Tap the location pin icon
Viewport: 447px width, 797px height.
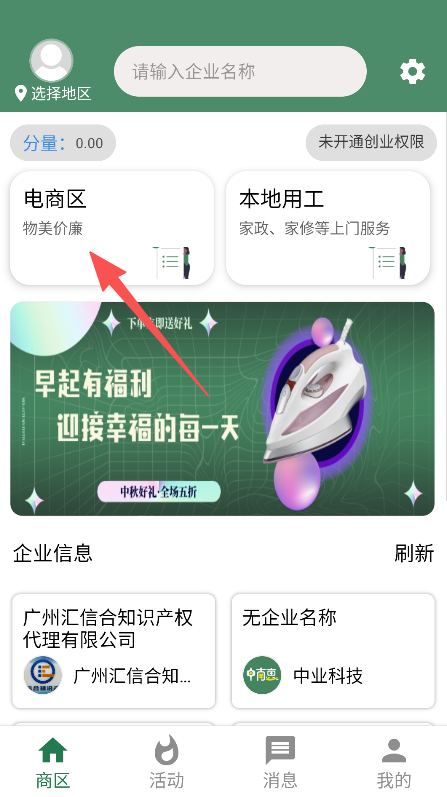(20, 94)
